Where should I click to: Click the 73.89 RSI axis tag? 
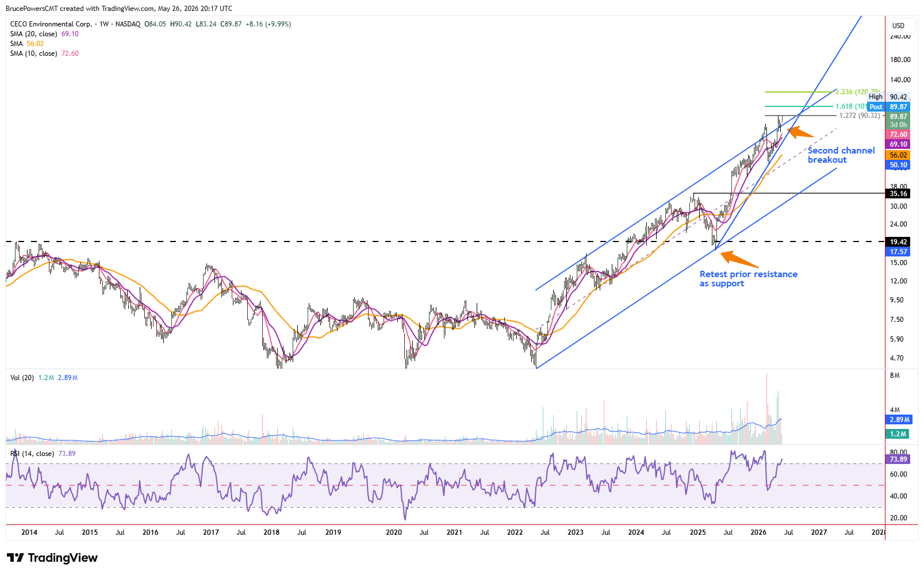[x=898, y=459]
